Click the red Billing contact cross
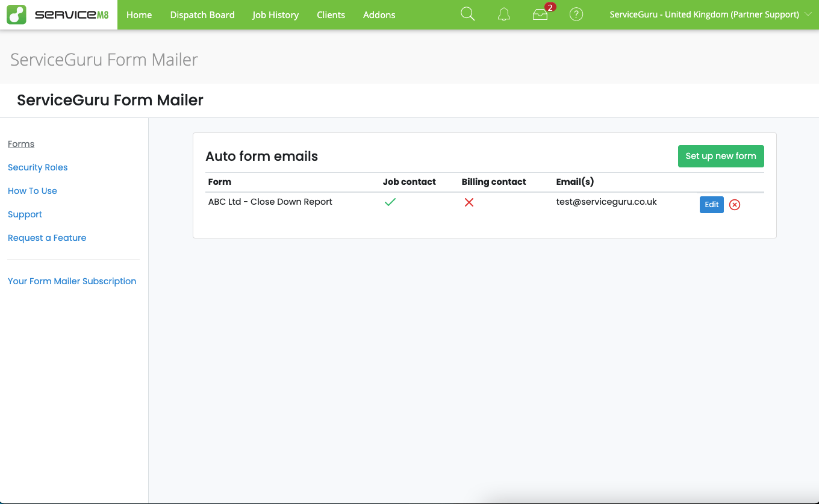819x504 pixels. tap(469, 202)
